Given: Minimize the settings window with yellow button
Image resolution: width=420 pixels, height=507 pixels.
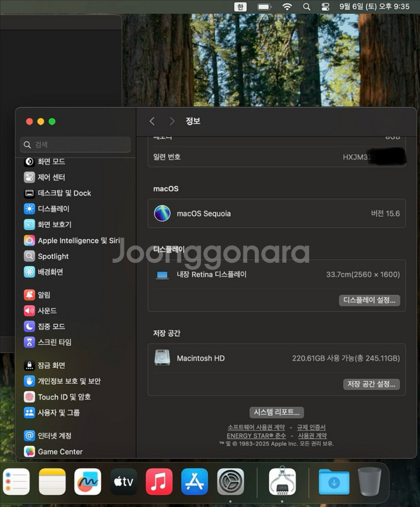Looking at the screenshot, I should 41,122.
